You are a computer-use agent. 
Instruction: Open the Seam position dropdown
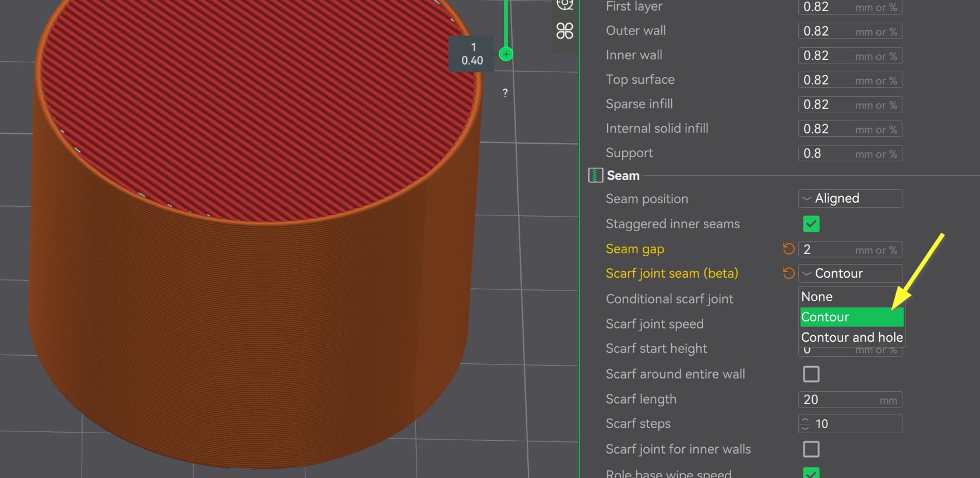coord(850,199)
